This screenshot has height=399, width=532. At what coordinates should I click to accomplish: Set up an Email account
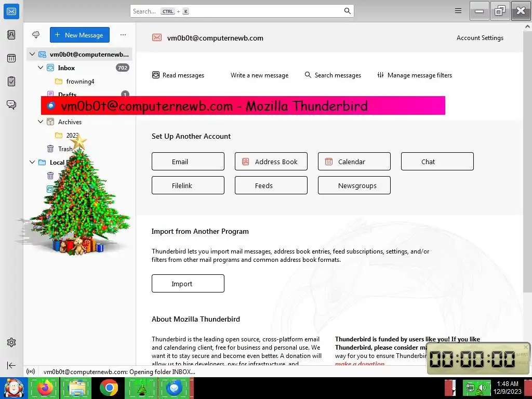click(x=188, y=162)
